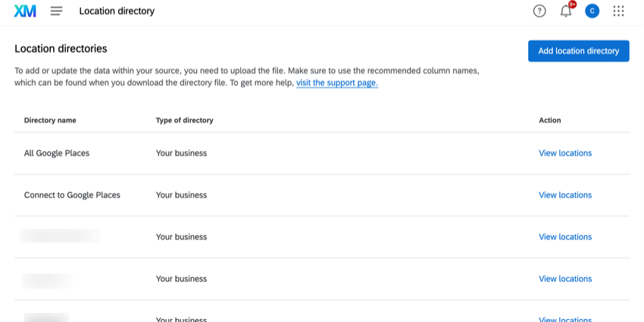
Task: Click the XM logo icon
Action: coord(25,11)
